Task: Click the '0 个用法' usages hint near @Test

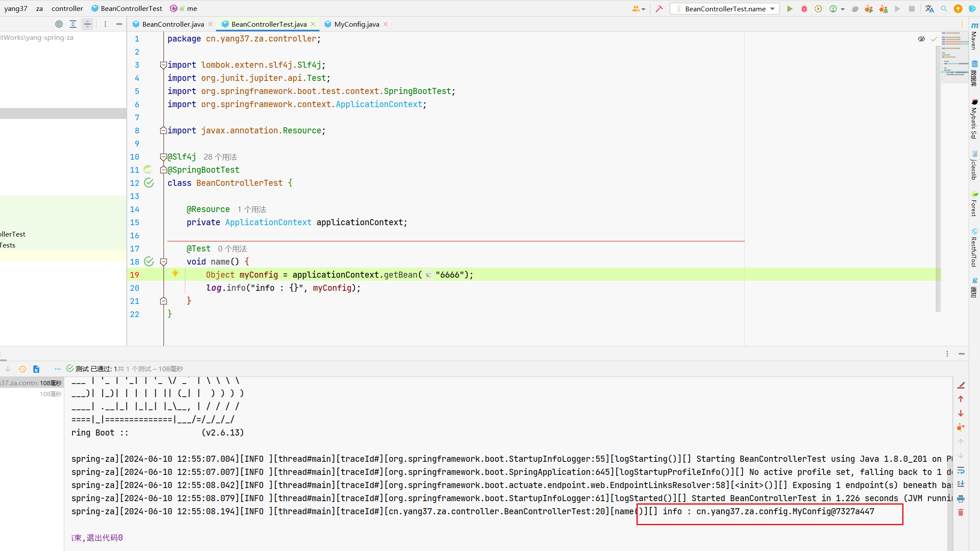Action: point(233,249)
